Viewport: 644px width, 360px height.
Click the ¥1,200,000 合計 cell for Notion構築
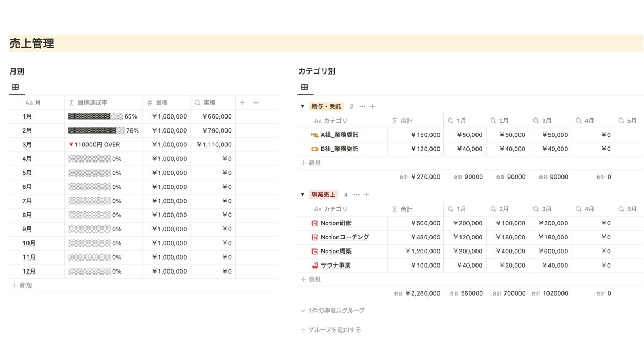[415, 251]
